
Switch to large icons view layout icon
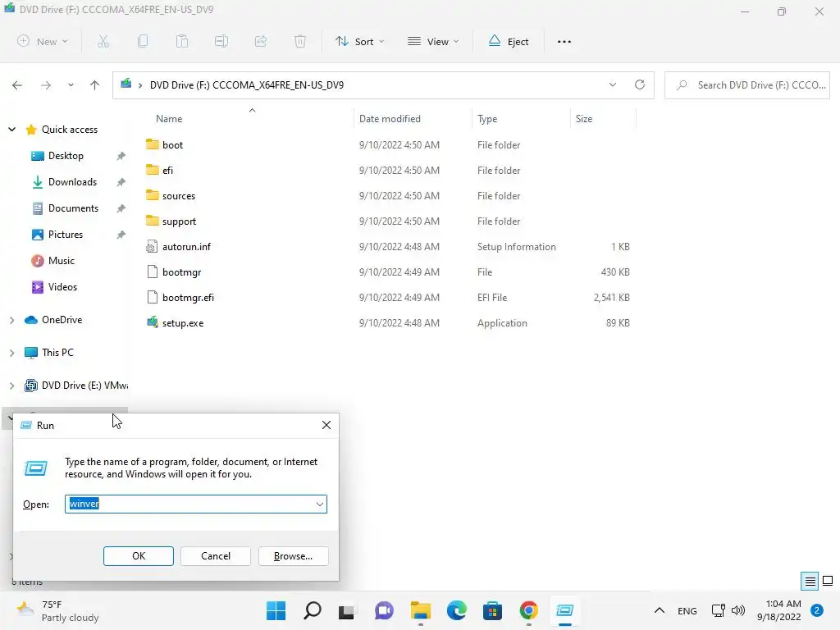[828, 581]
